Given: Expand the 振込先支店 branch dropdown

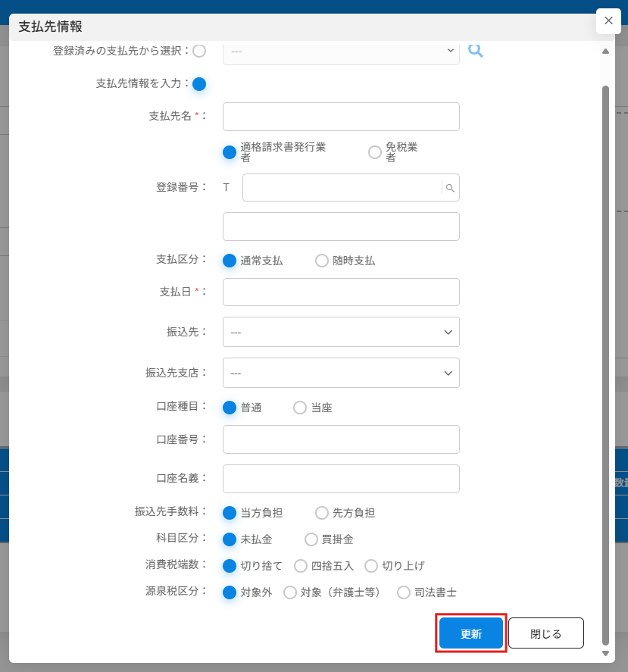Looking at the screenshot, I should (x=341, y=373).
